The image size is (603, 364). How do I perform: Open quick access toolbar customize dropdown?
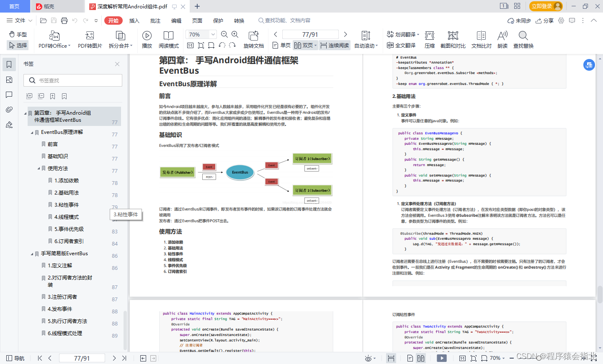pos(96,21)
